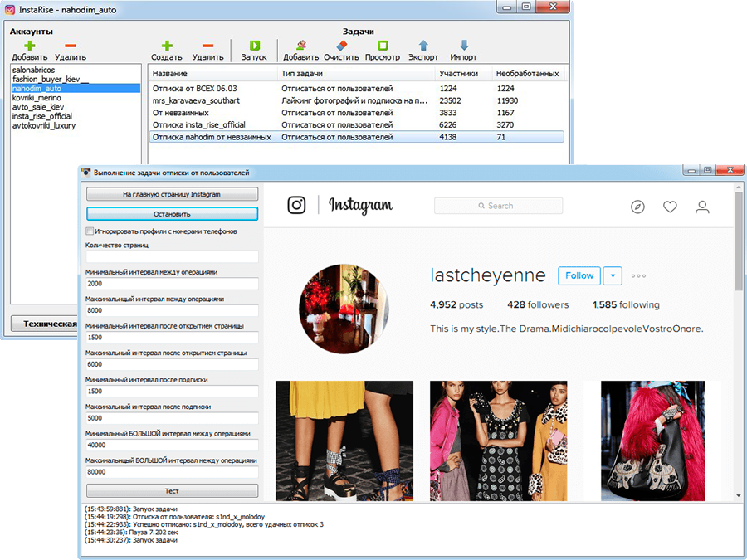The width and height of the screenshot is (747, 560).
Task: Select the salonabricos account
Action: 34,70
